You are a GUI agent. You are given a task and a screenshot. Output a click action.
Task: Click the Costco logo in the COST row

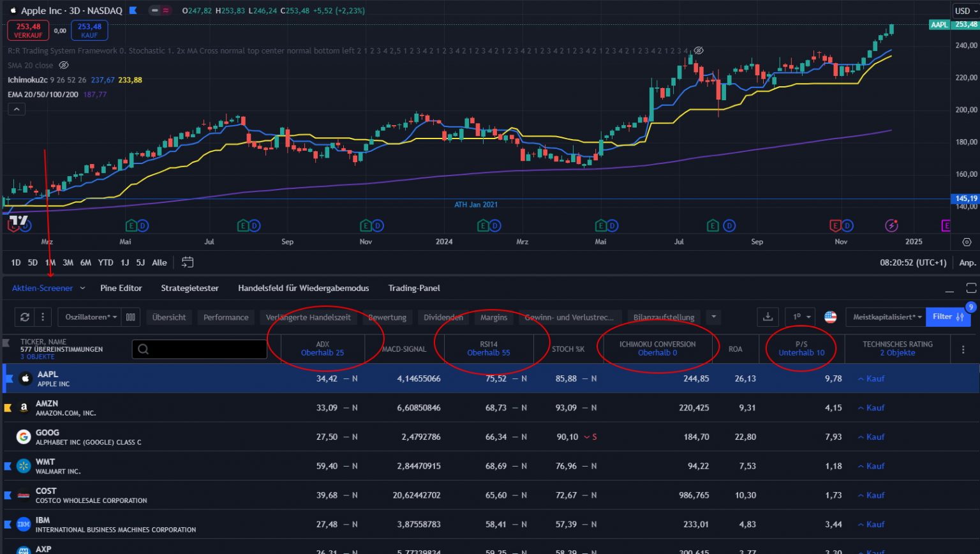24,495
